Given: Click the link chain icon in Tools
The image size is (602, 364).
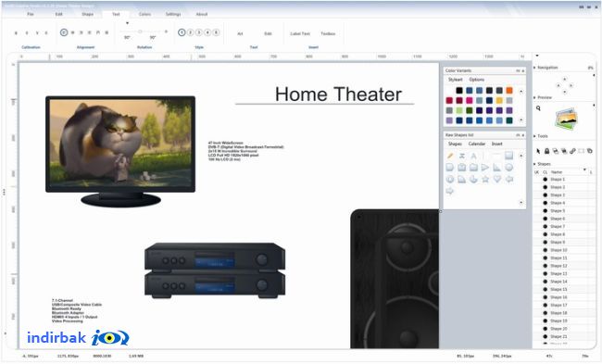Looking at the screenshot, I should coord(572,151).
